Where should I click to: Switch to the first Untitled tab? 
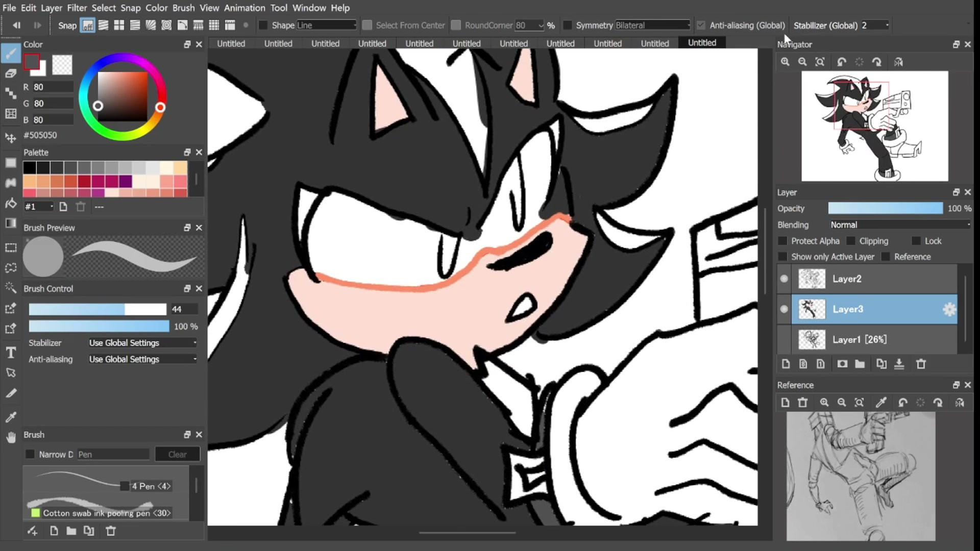pyautogui.click(x=231, y=43)
